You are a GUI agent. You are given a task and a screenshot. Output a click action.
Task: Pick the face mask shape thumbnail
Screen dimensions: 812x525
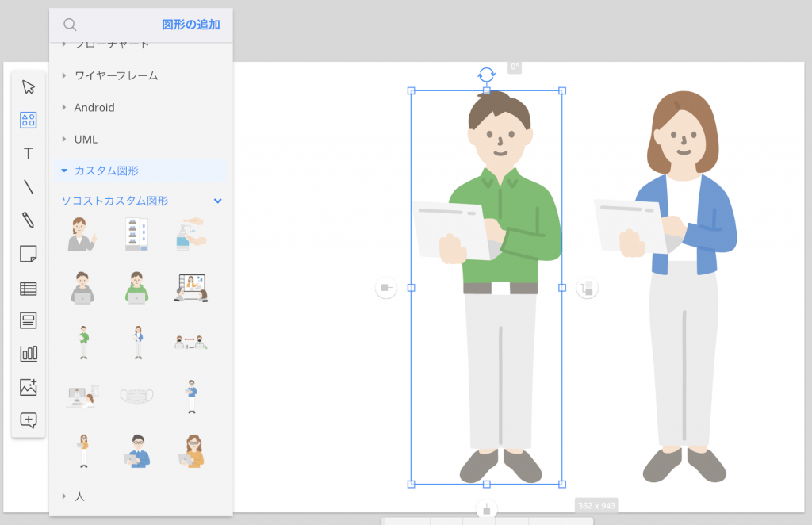pyautogui.click(x=136, y=395)
